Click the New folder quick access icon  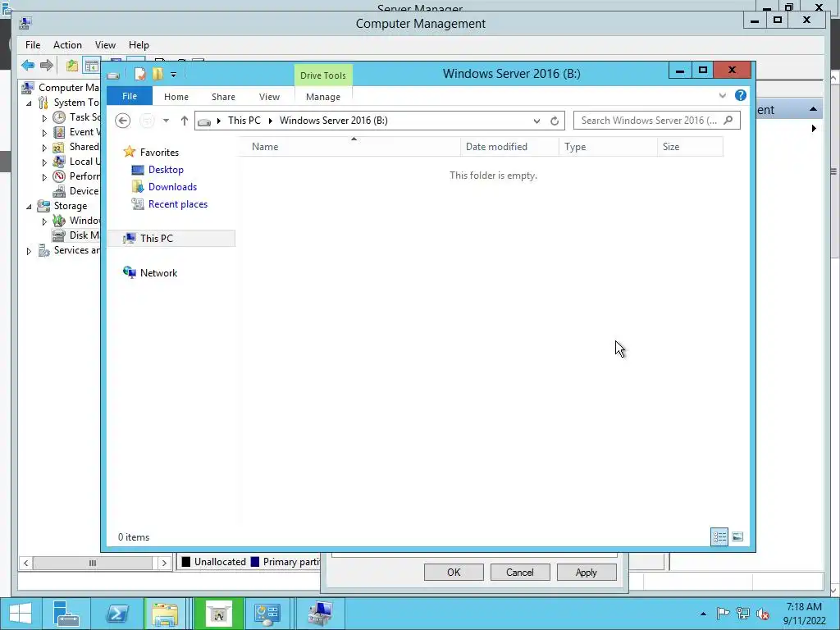(157, 74)
